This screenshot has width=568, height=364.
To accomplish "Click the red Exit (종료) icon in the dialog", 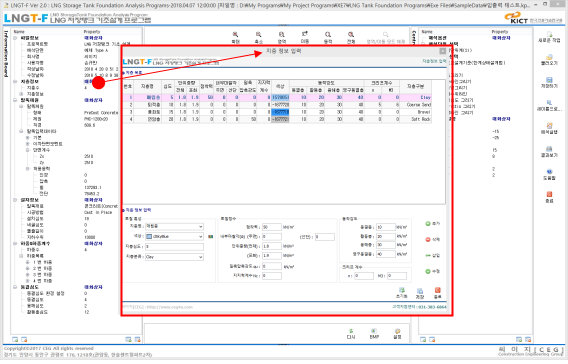I will coord(438,293).
